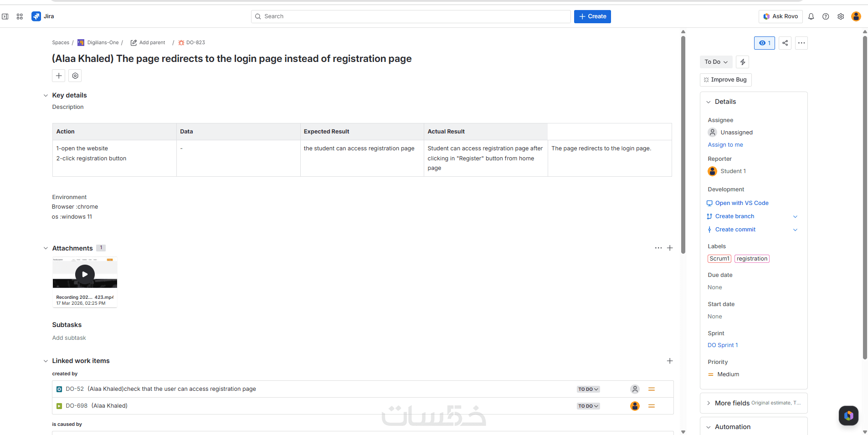Open the app switcher grid icon

(x=20, y=16)
